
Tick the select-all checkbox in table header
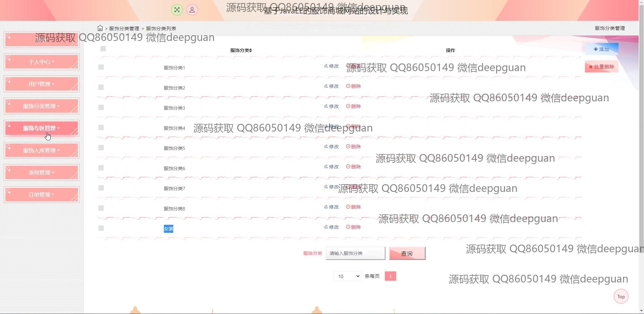click(x=103, y=49)
